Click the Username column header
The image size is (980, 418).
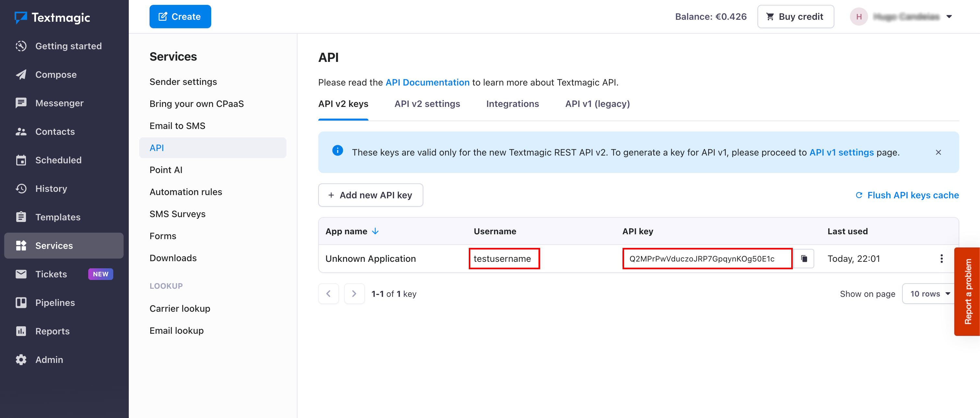(x=495, y=231)
